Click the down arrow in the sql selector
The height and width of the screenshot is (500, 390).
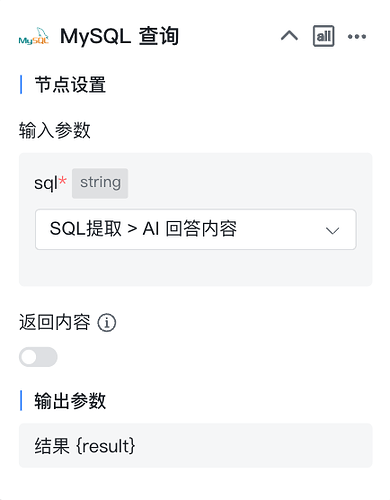(332, 230)
